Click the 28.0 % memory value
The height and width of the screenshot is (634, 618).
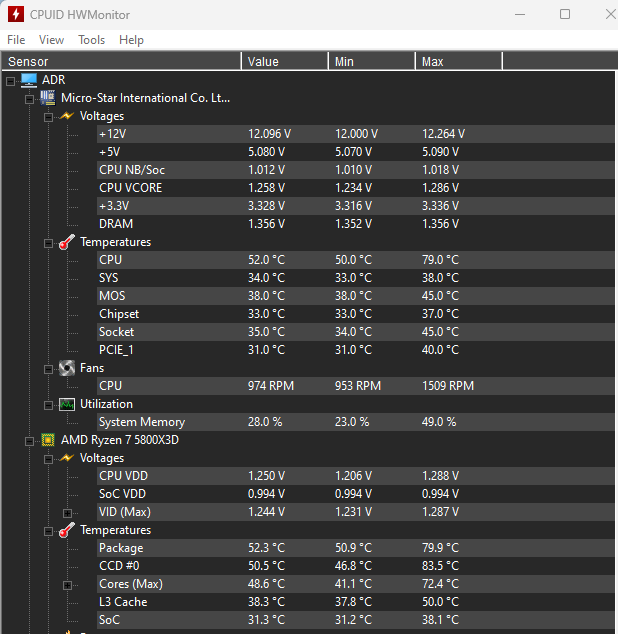point(265,422)
